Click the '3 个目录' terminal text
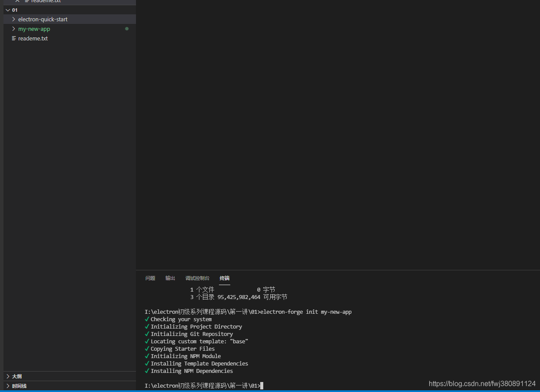 pyautogui.click(x=202, y=297)
